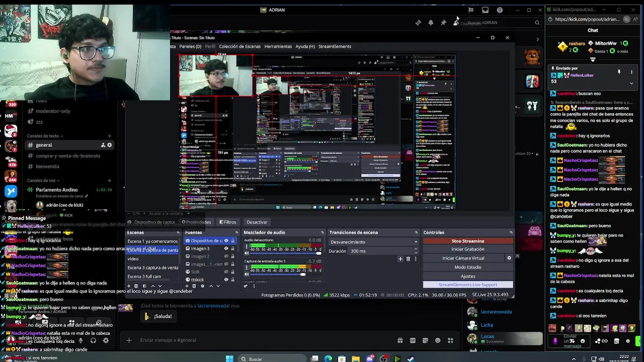Expand the Kick pinned message chevron
This screenshot has height=362, width=644.
[x=631, y=83]
